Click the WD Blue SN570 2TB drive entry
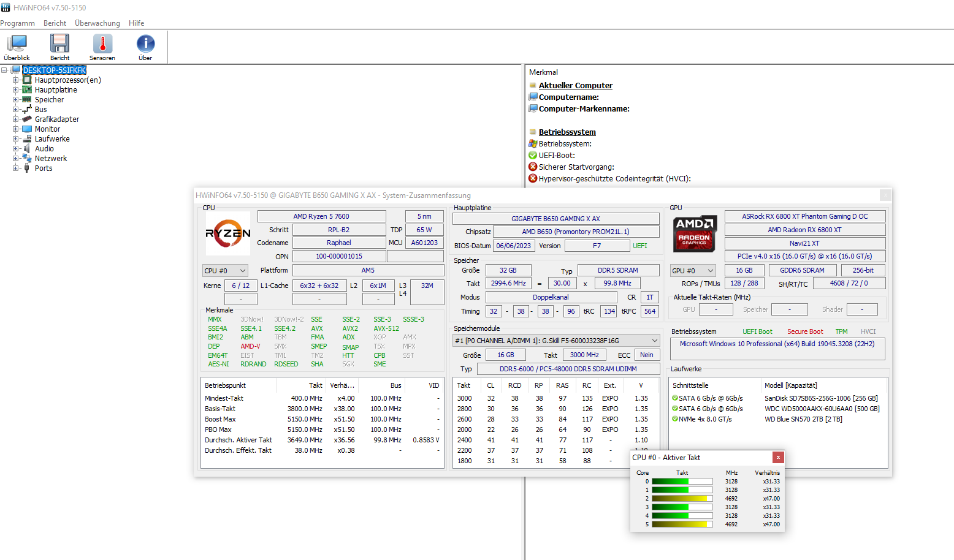This screenshot has width=954, height=560. 803,419
